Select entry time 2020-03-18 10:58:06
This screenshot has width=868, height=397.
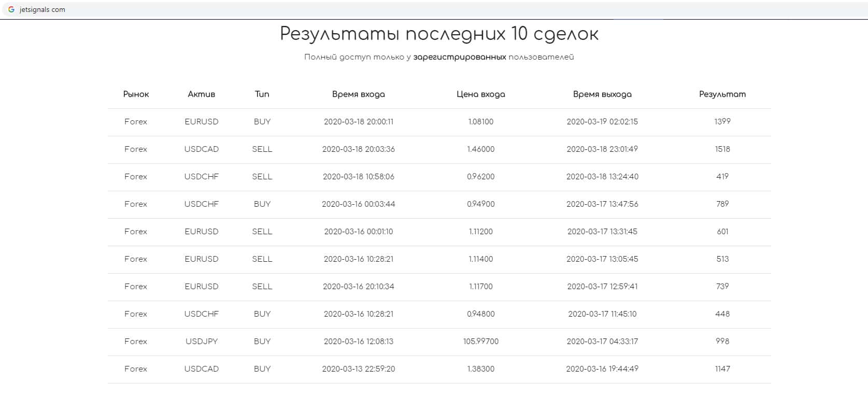[358, 177]
